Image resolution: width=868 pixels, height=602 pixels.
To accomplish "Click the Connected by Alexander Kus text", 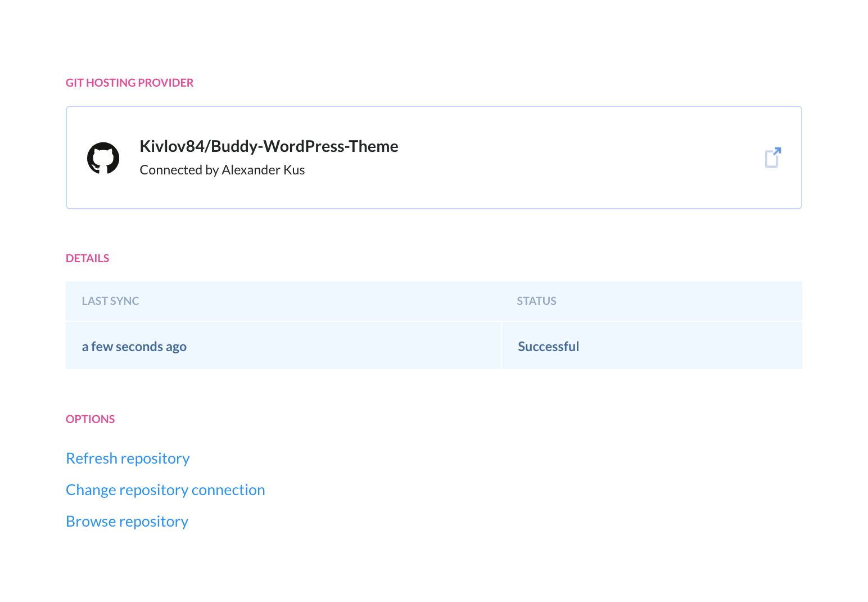I will pos(222,170).
